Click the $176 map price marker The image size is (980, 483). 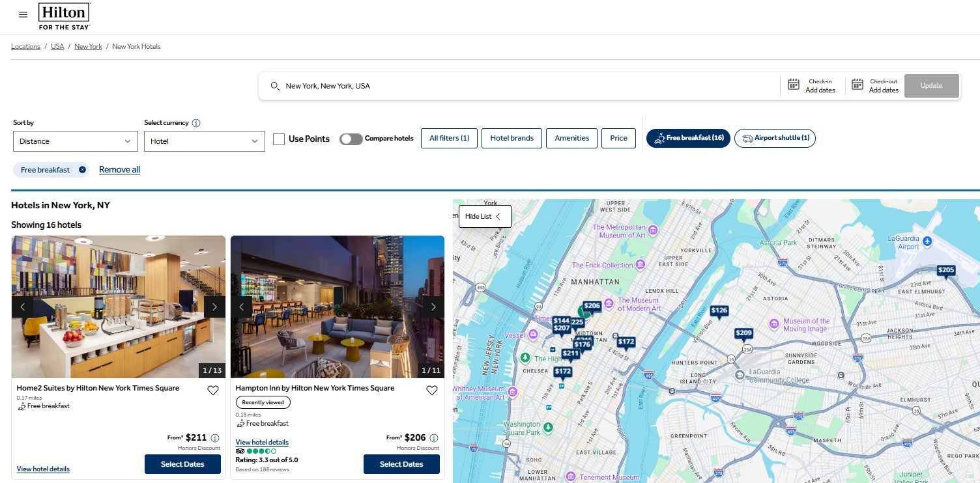582,345
